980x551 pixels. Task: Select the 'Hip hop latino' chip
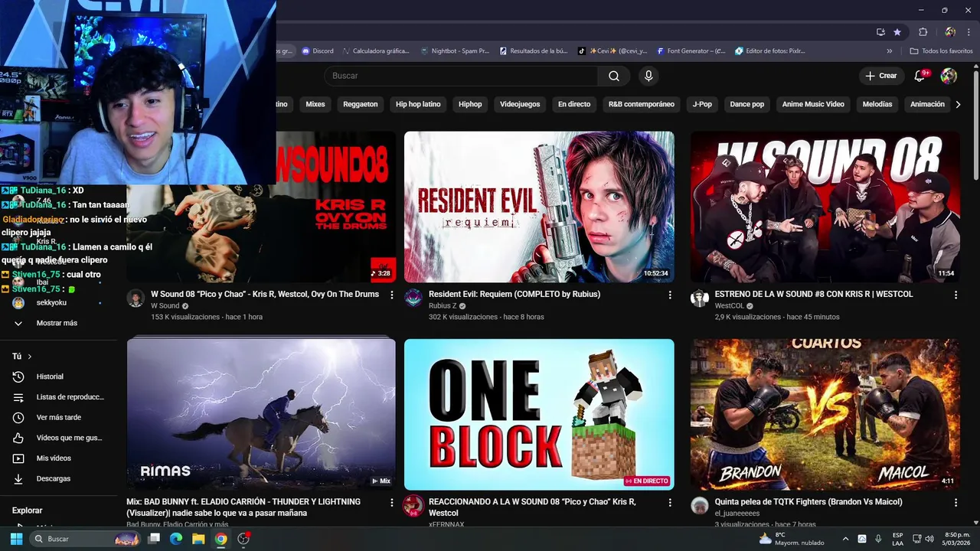[418, 104]
